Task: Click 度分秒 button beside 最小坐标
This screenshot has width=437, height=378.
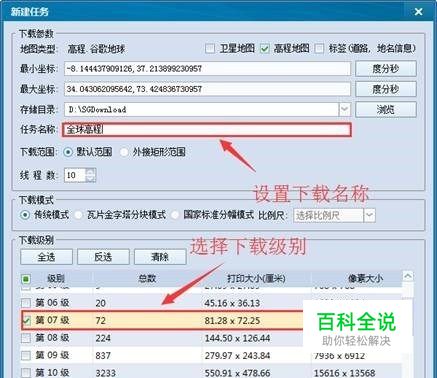Action: (x=386, y=69)
